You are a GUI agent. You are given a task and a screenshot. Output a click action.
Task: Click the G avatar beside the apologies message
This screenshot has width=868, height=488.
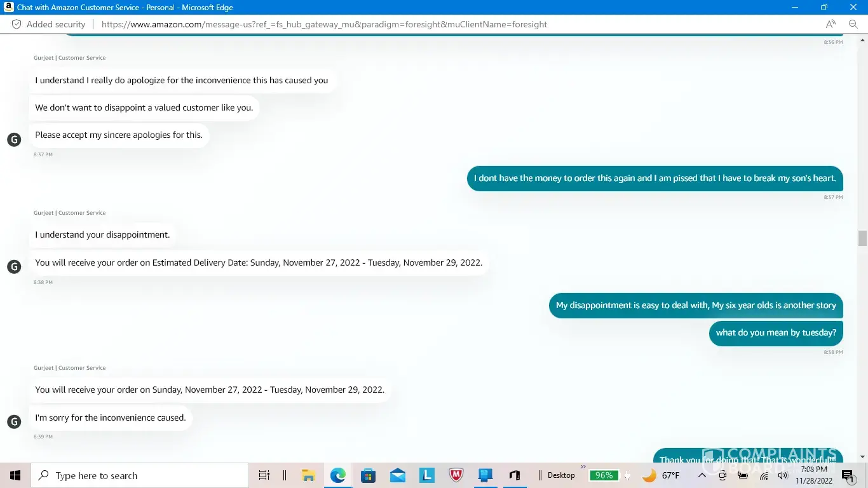tap(14, 139)
